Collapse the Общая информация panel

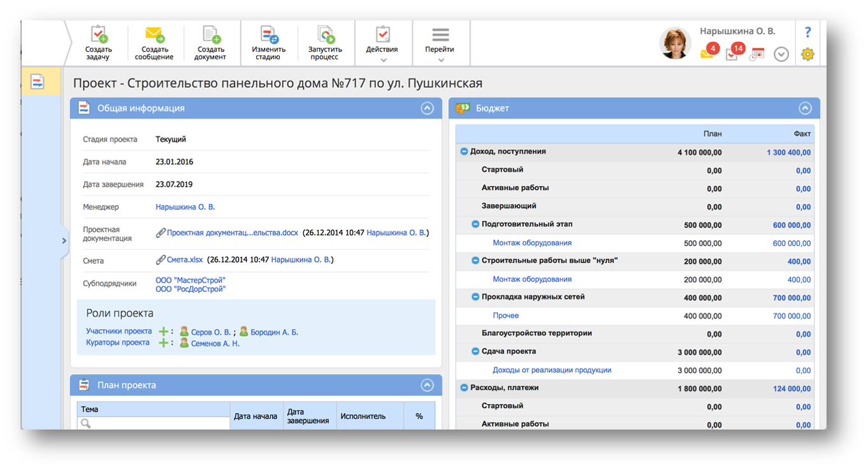pos(427,108)
